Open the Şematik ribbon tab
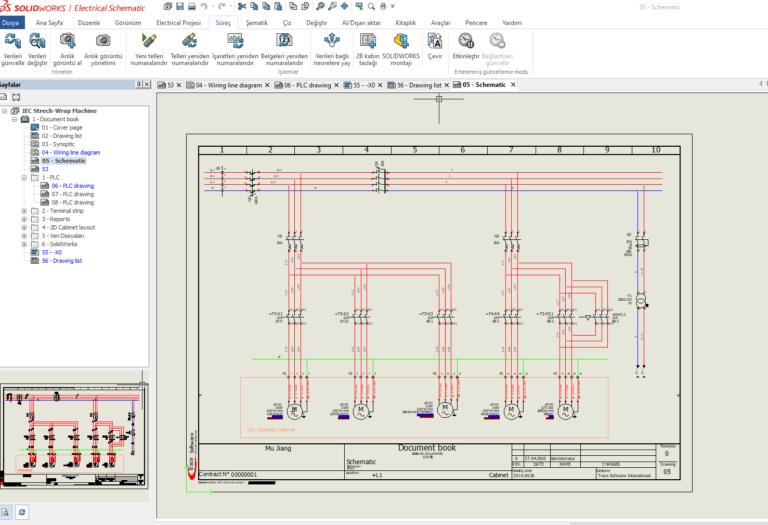The height and width of the screenshot is (525, 768). [256, 21]
